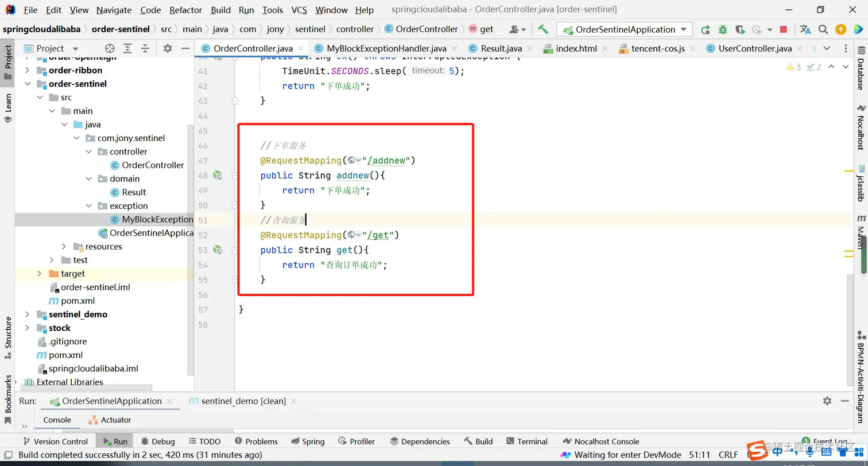Rerun OrderSentinelApplication with the green run icon

click(705, 29)
